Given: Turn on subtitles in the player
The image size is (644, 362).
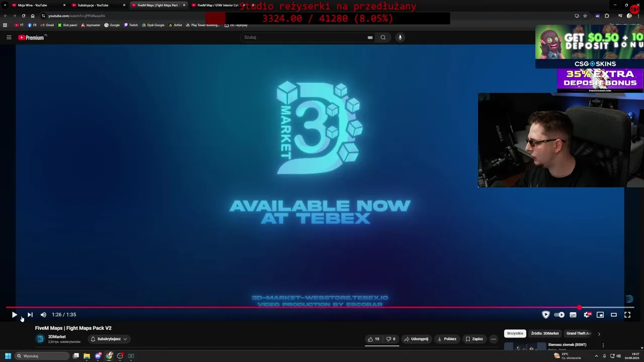Looking at the screenshot, I should (573, 315).
